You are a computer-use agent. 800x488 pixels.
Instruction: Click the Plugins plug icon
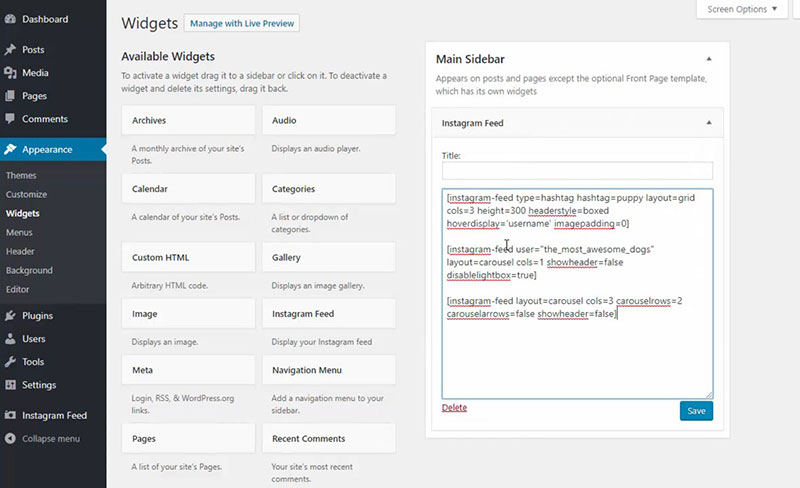pos(10,315)
